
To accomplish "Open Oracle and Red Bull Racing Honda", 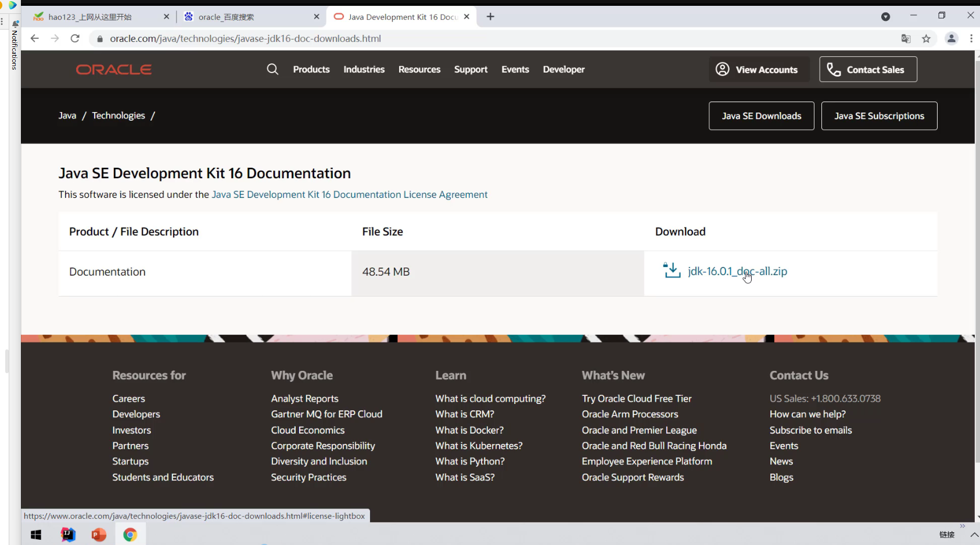I will point(655,446).
